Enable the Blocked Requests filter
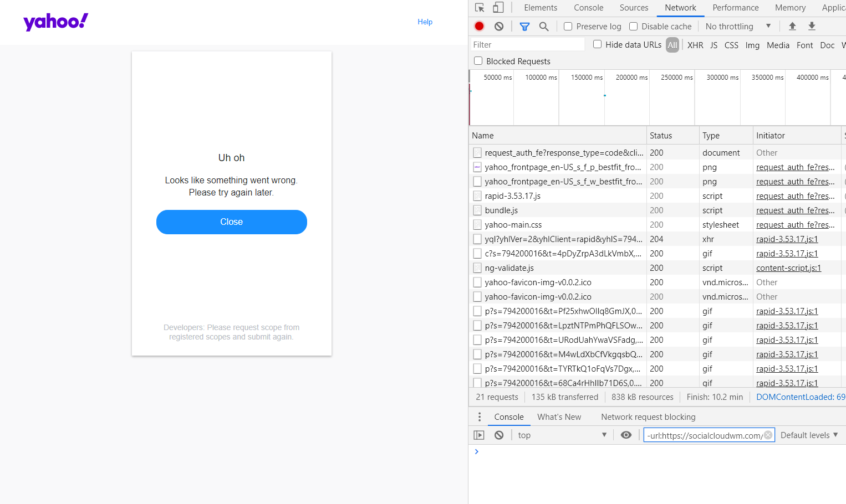This screenshot has height=504, width=846. click(x=478, y=61)
